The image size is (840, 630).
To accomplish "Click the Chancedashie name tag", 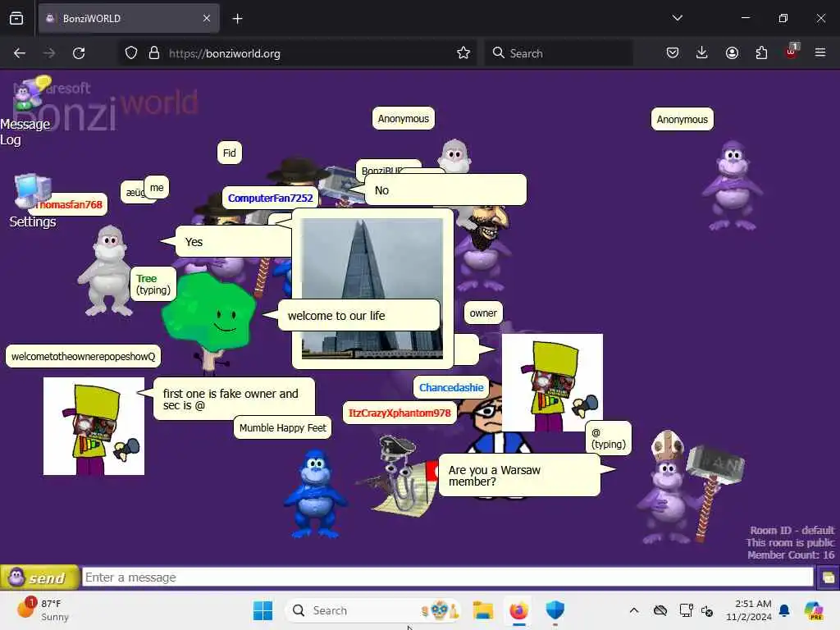I will [451, 387].
